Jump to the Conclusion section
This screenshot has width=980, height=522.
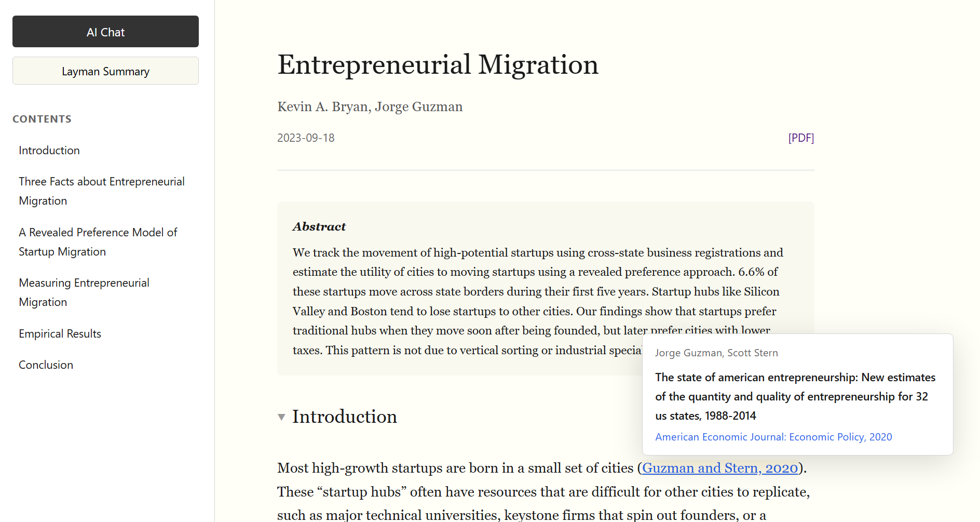[46, 365]
